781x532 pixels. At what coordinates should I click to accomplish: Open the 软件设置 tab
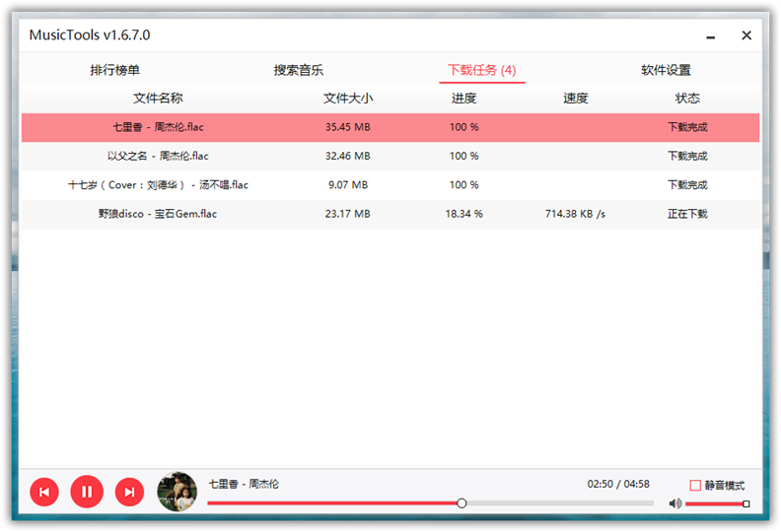(666, 70)
